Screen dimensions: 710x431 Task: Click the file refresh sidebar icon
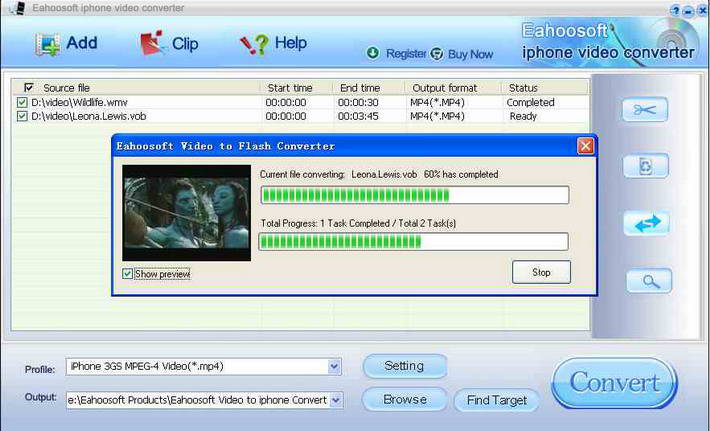646,166
